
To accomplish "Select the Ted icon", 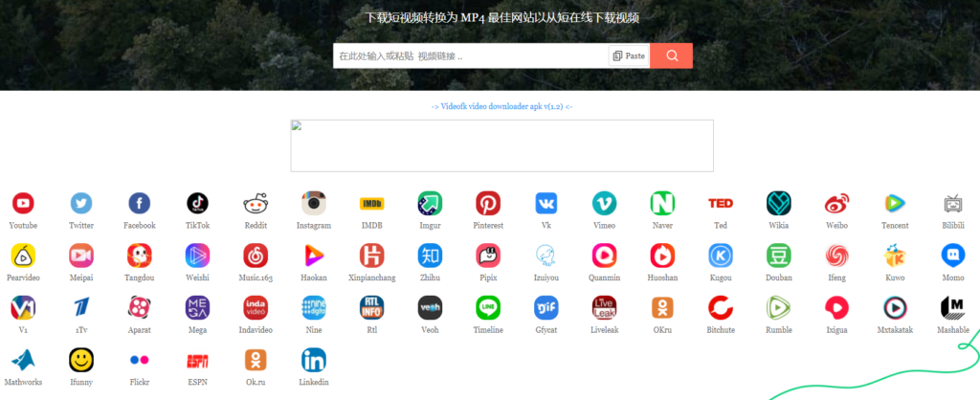I will (x=721, y=203).
